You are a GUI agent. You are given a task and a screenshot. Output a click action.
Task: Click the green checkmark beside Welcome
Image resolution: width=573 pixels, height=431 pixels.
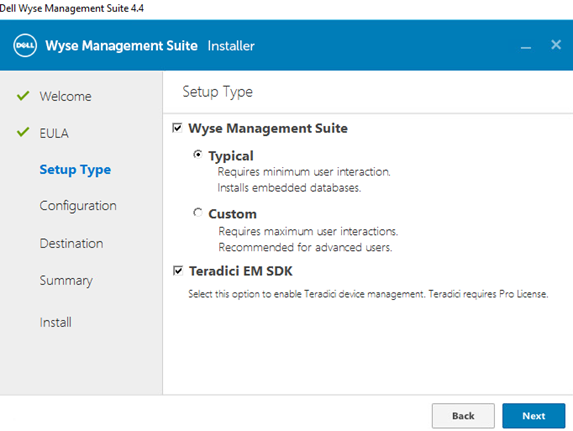tap(23, 96)
